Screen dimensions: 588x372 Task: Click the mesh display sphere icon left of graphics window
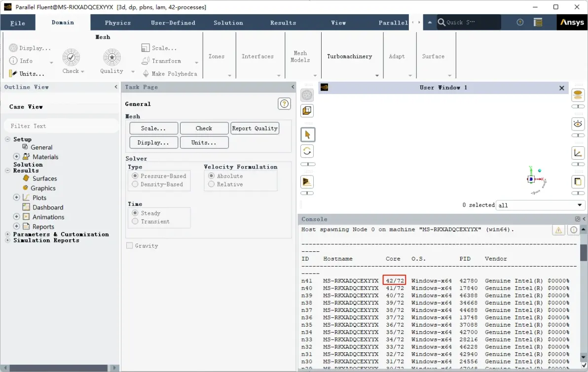pos(307,95)
